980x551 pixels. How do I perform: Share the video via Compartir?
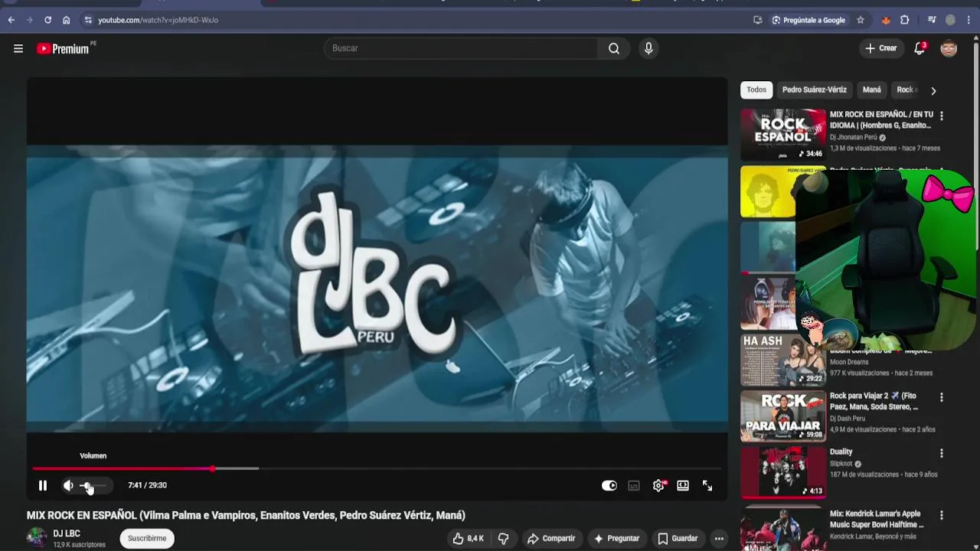pos(550,538)
